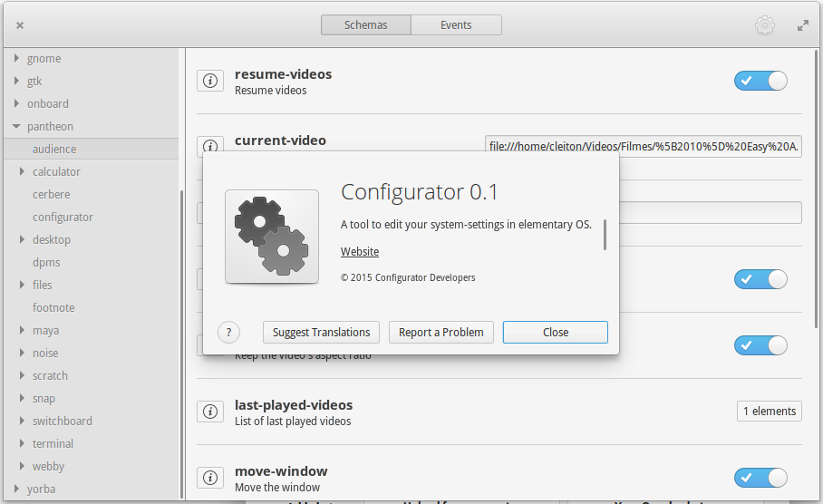Select the dpms schema
Viewport: 823px width, 504px height.
pos(46,263)
